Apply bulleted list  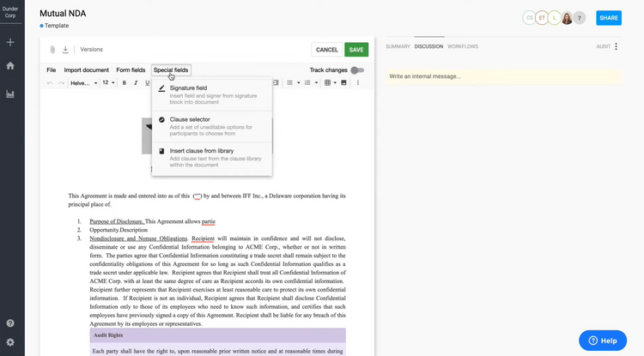[289, 83]
